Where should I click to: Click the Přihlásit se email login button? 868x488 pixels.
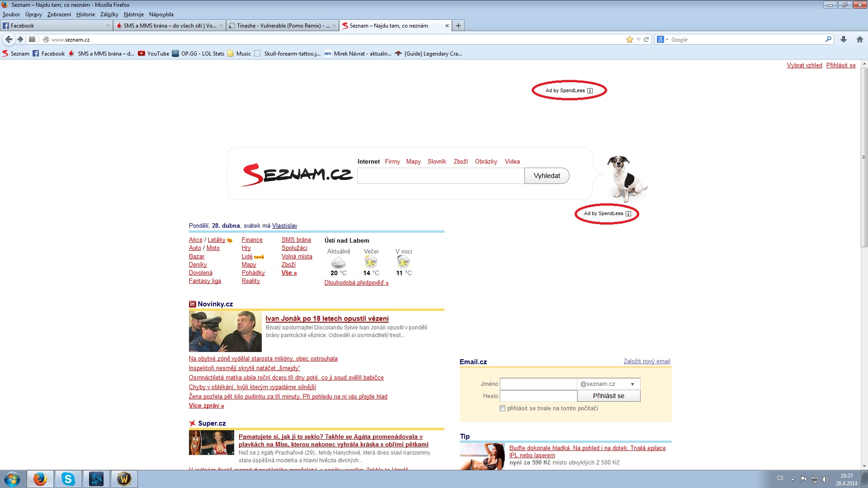(609, 396)
